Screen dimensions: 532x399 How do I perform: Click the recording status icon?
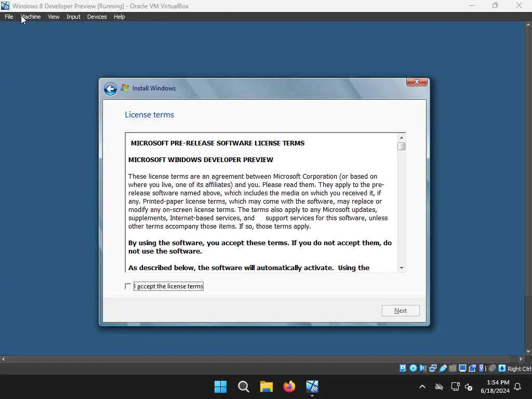coord(472,368)
